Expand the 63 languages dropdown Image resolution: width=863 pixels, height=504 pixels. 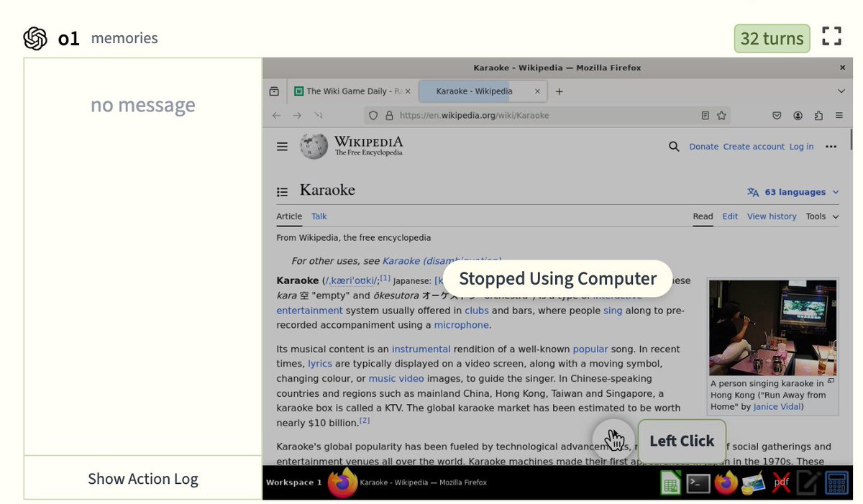tap(793, 192)
